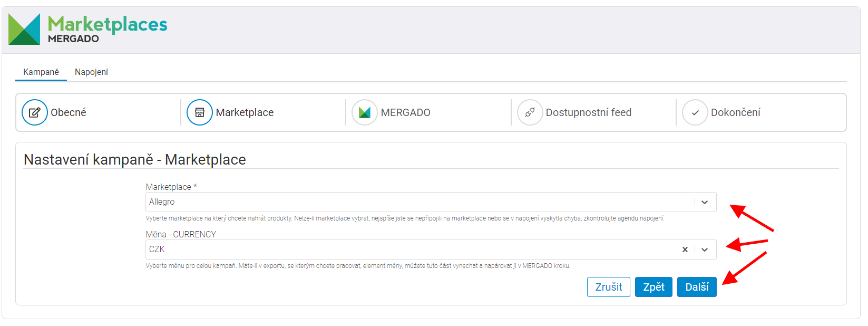This screenshot has width=868, height=326.
Task: Go to the Obecné step label
Action: pos(69,112)
